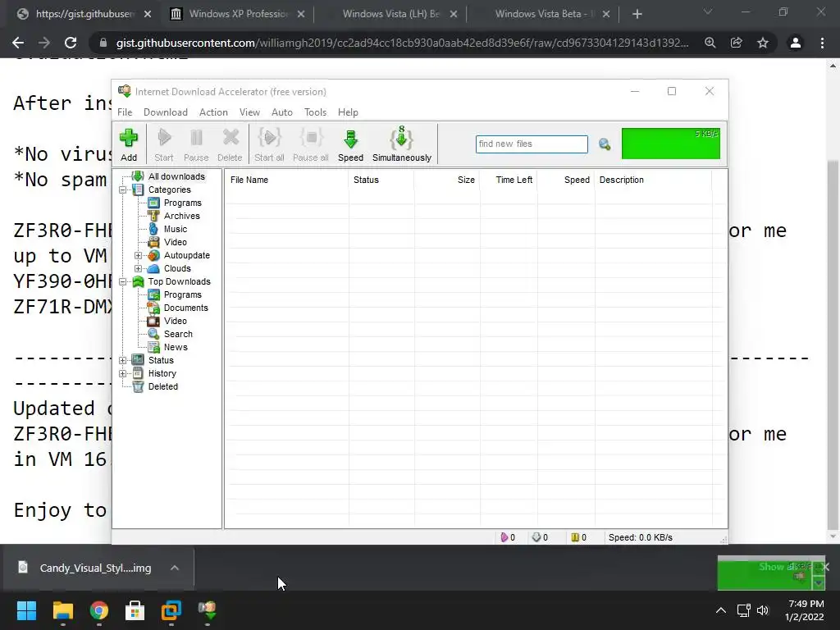Click the search magnifier icon beside find field
Image resolution: width=840 pixels, height=630 pixels.
[605, 144]
